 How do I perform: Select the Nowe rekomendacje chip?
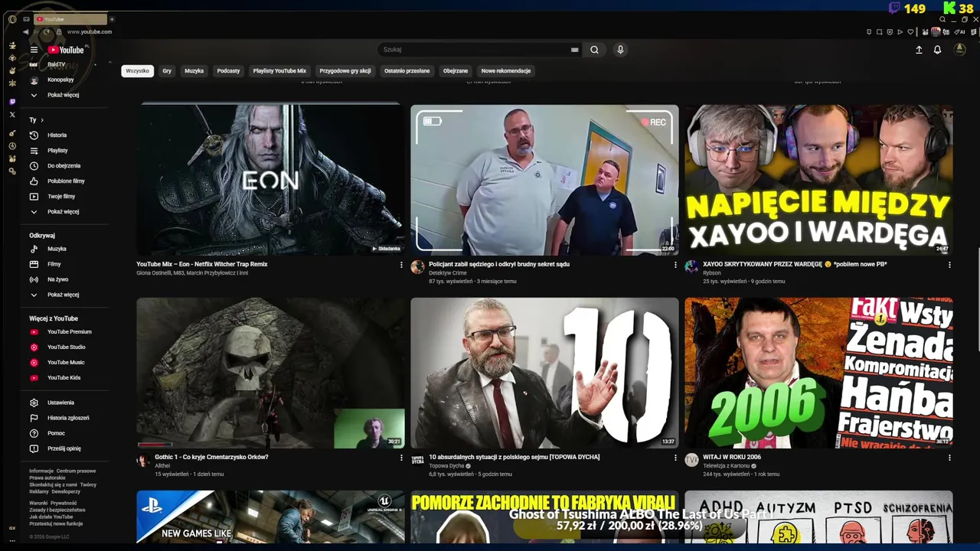pos(506,71)
